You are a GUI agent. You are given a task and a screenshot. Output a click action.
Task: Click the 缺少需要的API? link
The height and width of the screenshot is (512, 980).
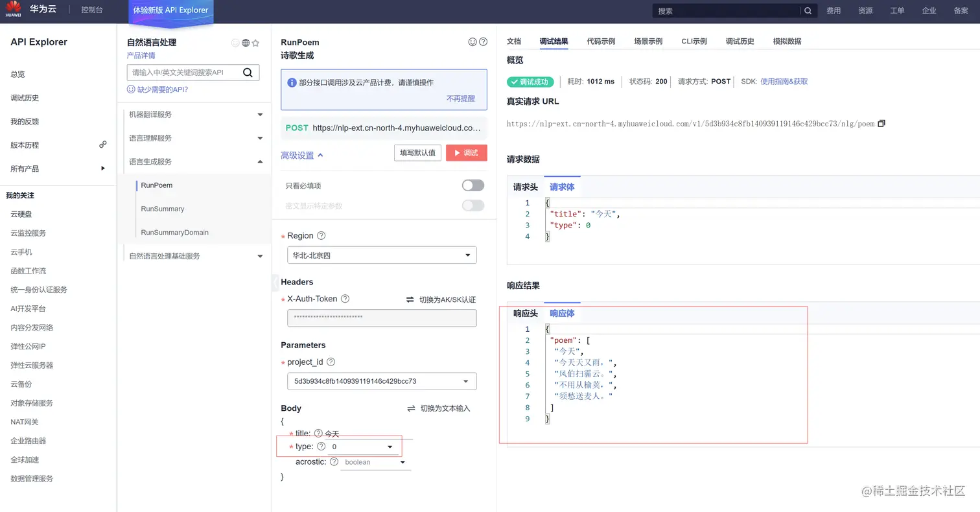tap(157, 89)
